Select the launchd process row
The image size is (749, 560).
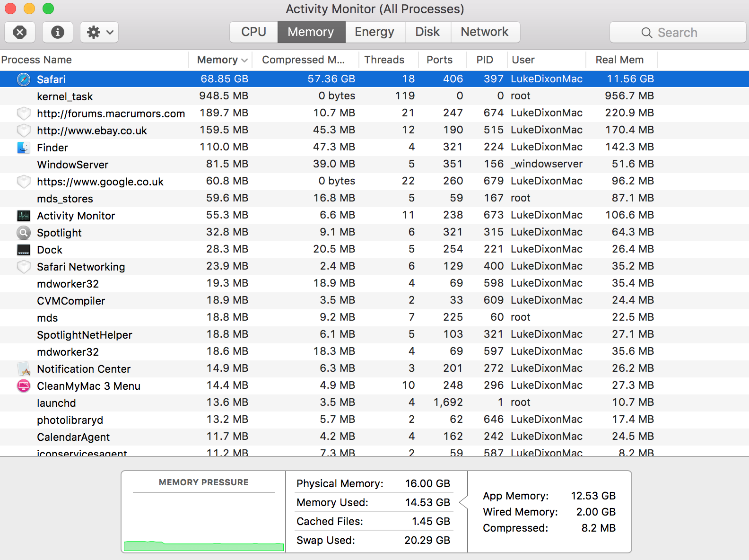(x=374, y=403)
